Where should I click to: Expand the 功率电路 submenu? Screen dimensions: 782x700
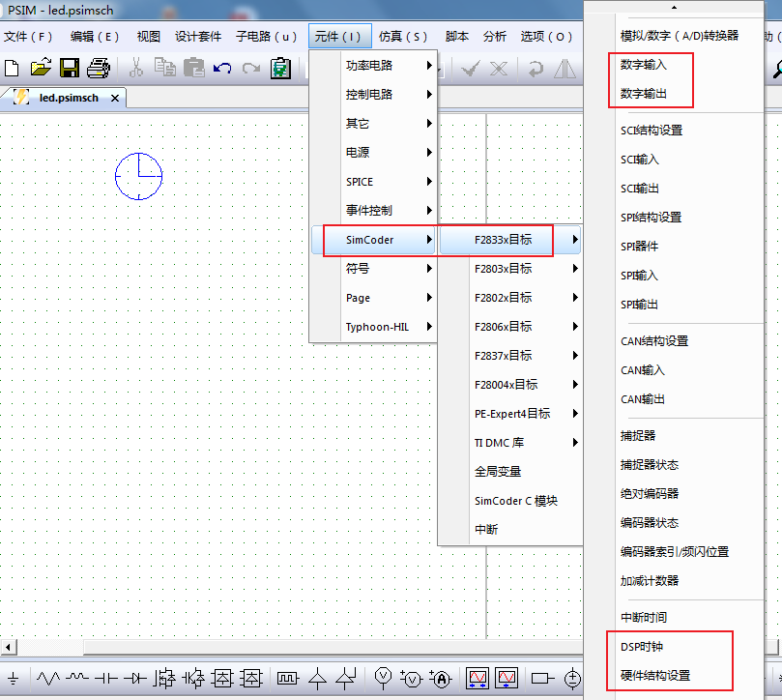pos(373,66)
